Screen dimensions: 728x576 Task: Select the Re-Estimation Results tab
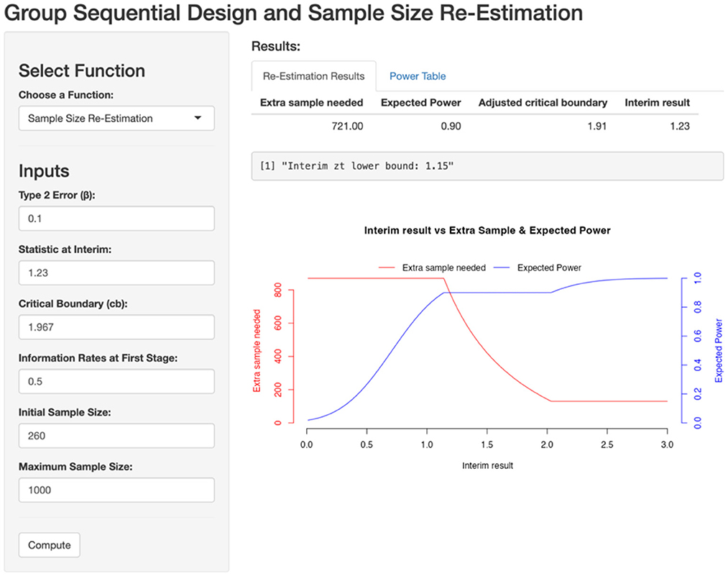pyautogui.click(x=314, y=76)
